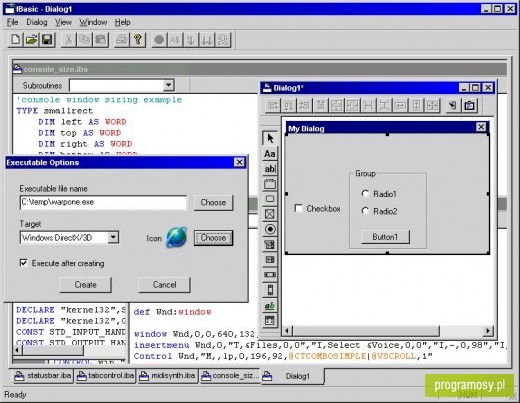
Task: Close the Executable Options dialog
Action: coord(239,162)
